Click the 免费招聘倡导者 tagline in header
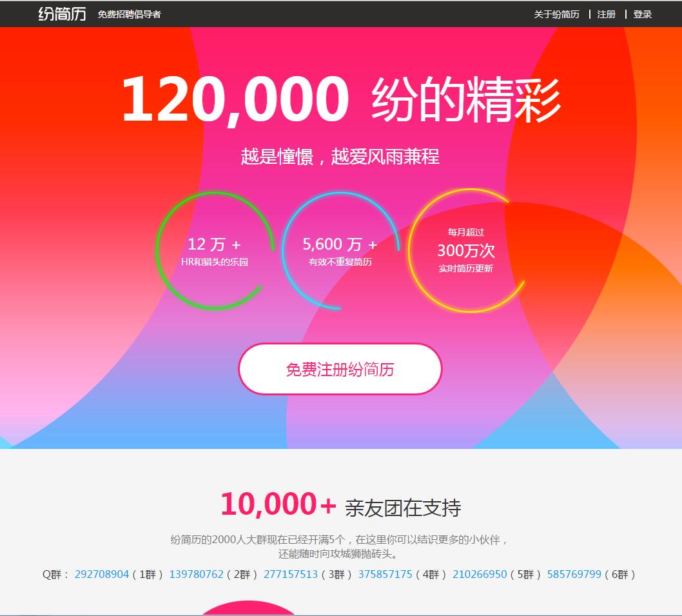This screenshot has height=616, width=682. tap(129, 14)
